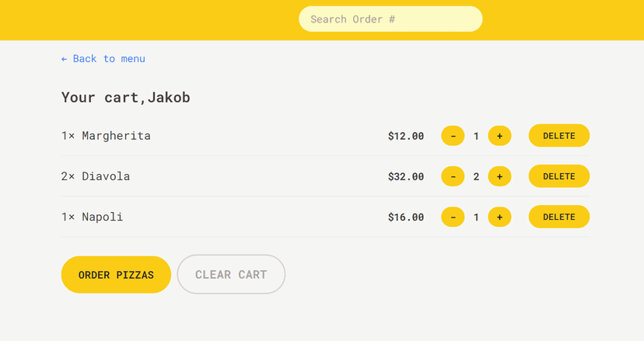Viewport: 644px width, 341px height.
Task: Increase Margherita quantity with plus button
Action: 499,136
